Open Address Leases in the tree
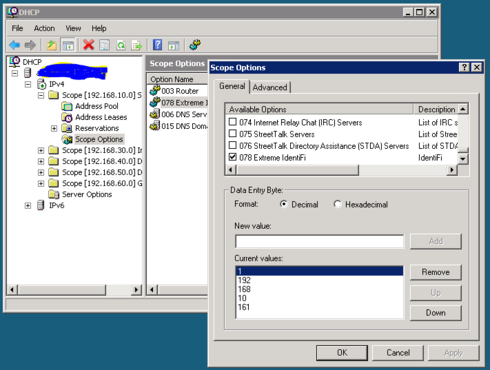490x370 pixels. [x=101, y=117]
